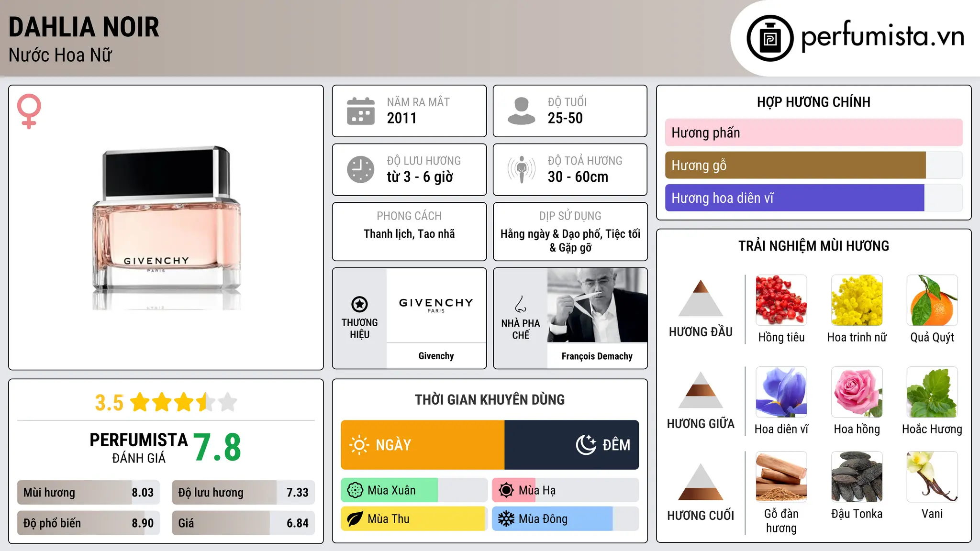The image size is (980, 551).
Task: Click the Hương cuối pyramid icon
Action: [x=701, y=482]
